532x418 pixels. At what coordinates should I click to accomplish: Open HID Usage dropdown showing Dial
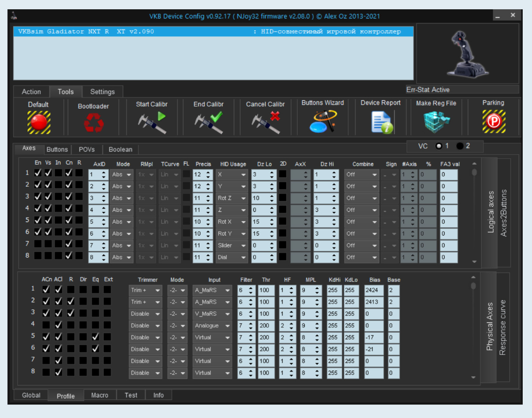click(x=232, y=257)
